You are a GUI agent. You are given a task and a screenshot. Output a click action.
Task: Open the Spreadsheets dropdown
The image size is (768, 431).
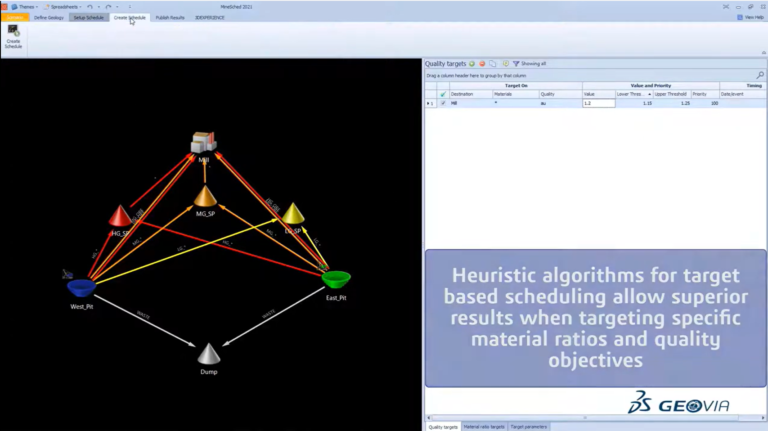pos(64,7)
